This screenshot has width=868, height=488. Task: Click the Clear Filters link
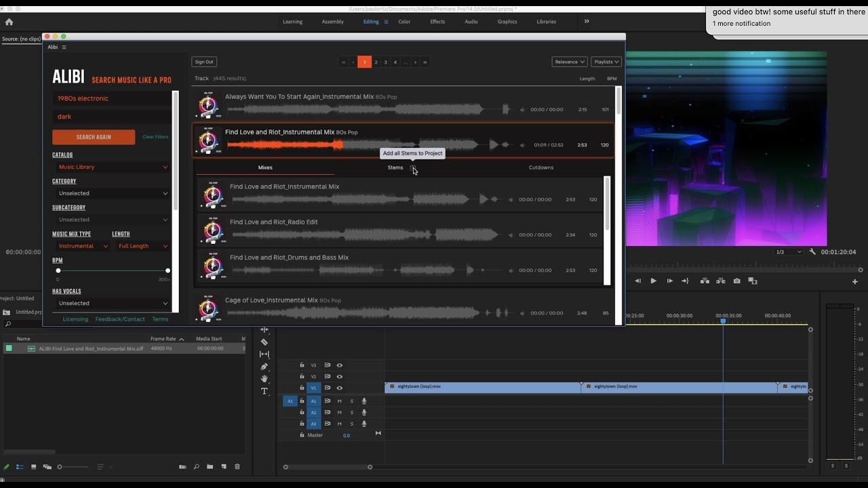pos(155,137)
